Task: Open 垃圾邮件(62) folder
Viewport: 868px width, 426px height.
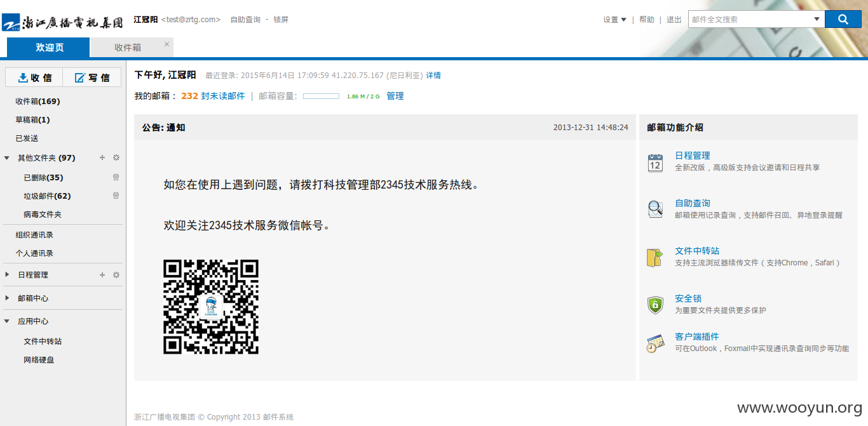Action: tap(47, 196)
